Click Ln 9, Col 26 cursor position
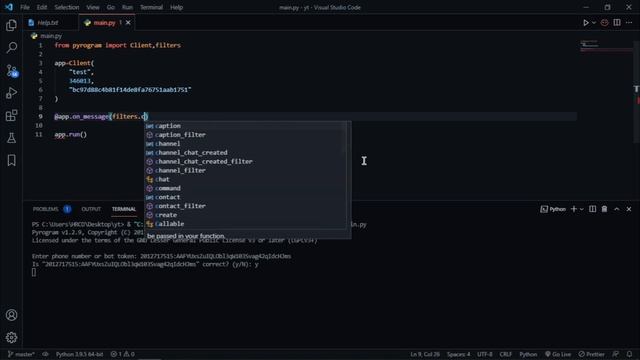640x360 pixels. click(x=425, y=354)
